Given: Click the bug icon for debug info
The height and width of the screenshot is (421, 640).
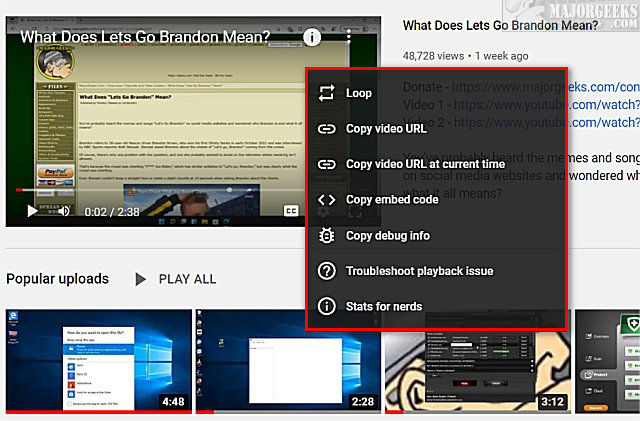Looking at the screenshot, I should pyautogui.click(x=327, y=235).
